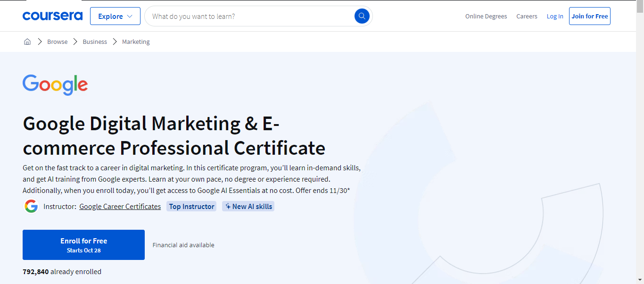
Task: Open Google Career Certificates instructor link
Action: (x=120, y=206)
